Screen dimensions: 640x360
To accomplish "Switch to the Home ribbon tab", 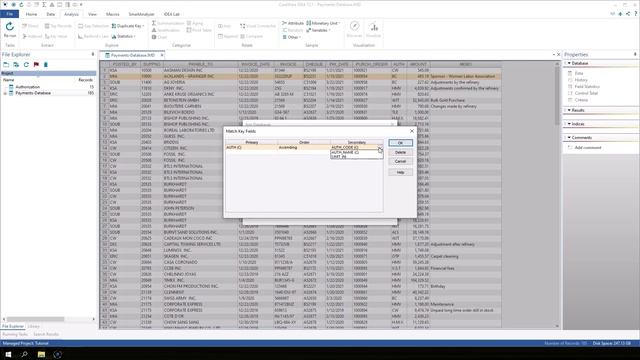I will click(x=31, y=14).
